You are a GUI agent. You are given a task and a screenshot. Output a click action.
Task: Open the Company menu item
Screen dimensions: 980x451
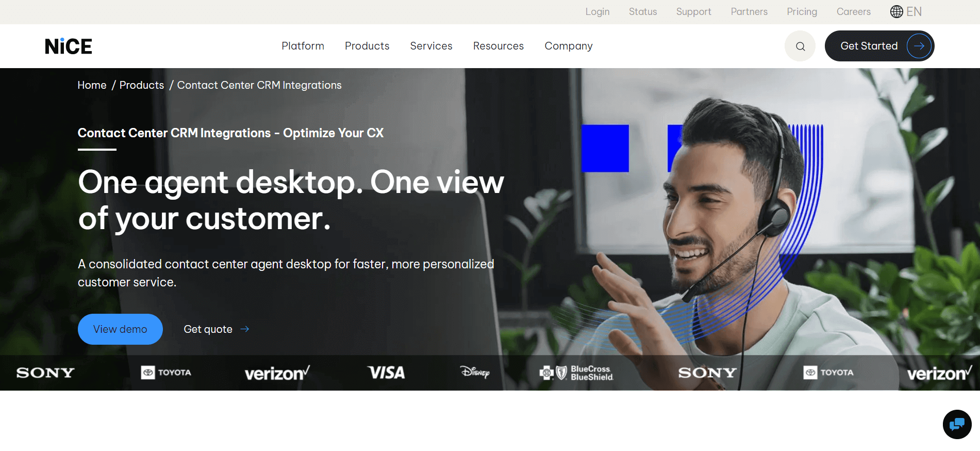pos(569,46)
